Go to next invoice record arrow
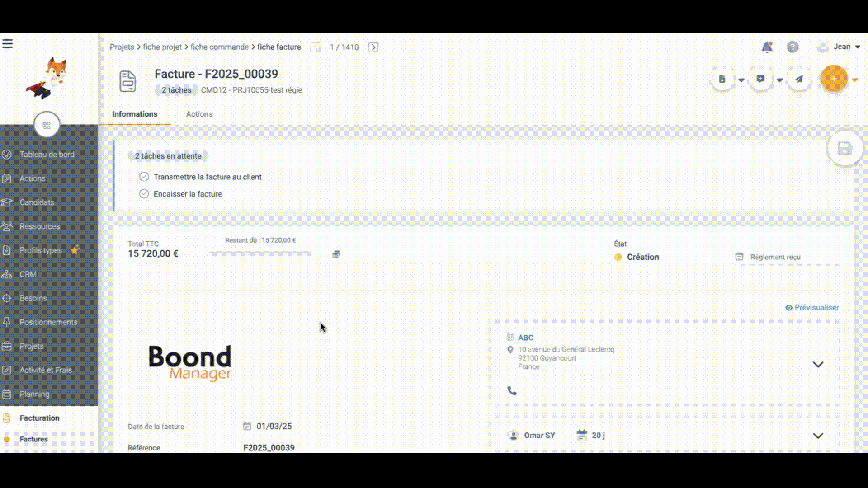This screenshot has width=868, height=488. 373,47
